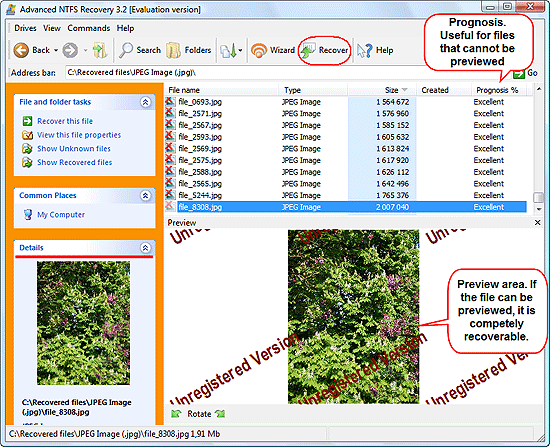Click the Address bar path field
Viewport: 550px width, 447px height.
(287, 73)
